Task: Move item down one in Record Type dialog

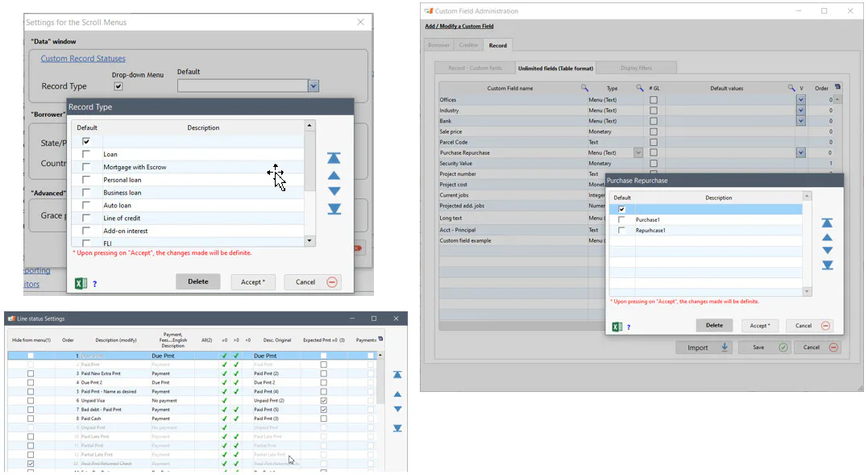Action: pos(334,191)
